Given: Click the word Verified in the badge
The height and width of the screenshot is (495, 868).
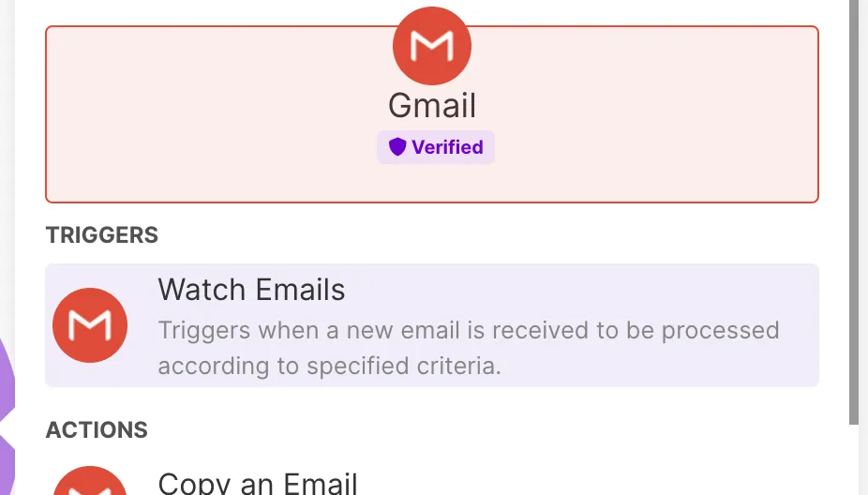Looking at the screenshot, I should [x=447, y=147].
